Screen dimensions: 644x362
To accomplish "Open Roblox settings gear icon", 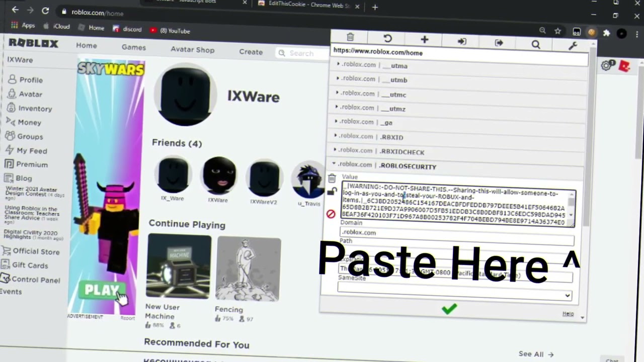I will tap(606, 65).
